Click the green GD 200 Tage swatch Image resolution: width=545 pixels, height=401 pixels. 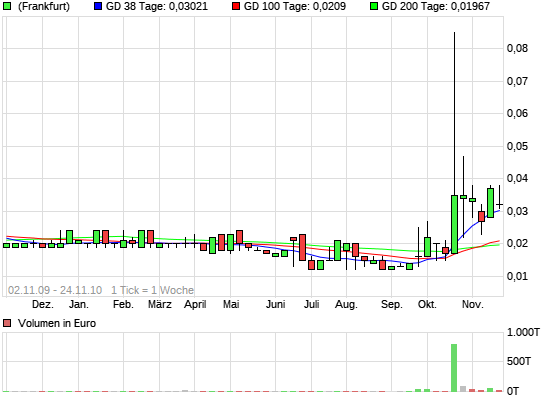tap(374, 6)
